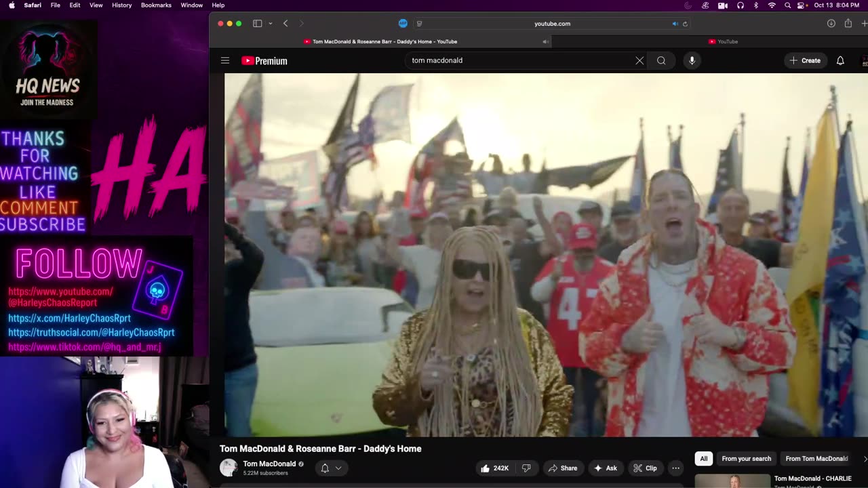Open Wi-Fi menu bar icon
The image size is (868, 488).
(772, 5)
